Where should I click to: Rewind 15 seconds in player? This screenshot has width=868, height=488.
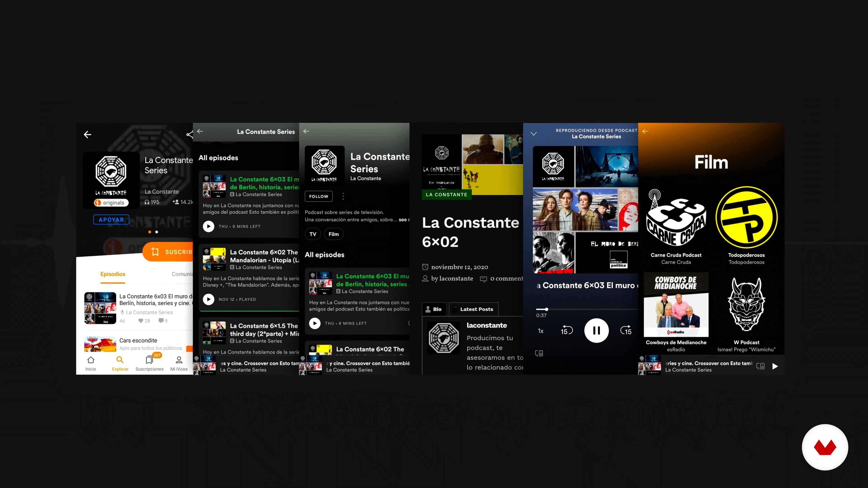pyautogui.click(x=566, y=330)
